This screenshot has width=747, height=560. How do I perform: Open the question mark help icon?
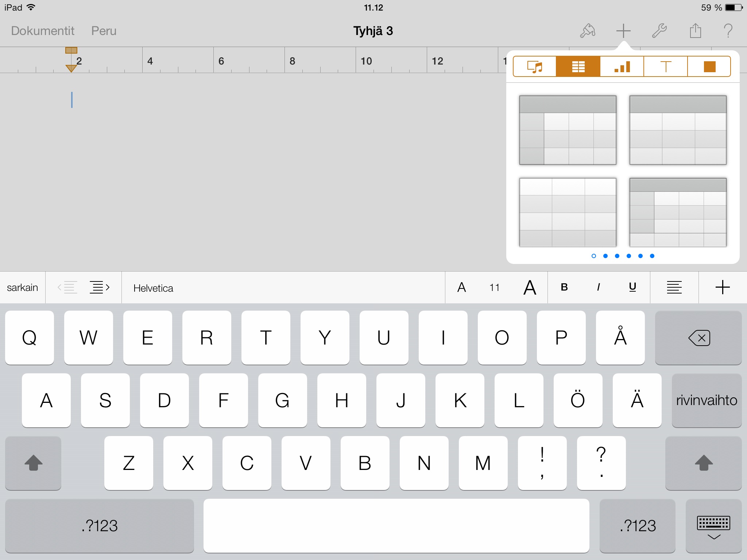click(728, 31)
